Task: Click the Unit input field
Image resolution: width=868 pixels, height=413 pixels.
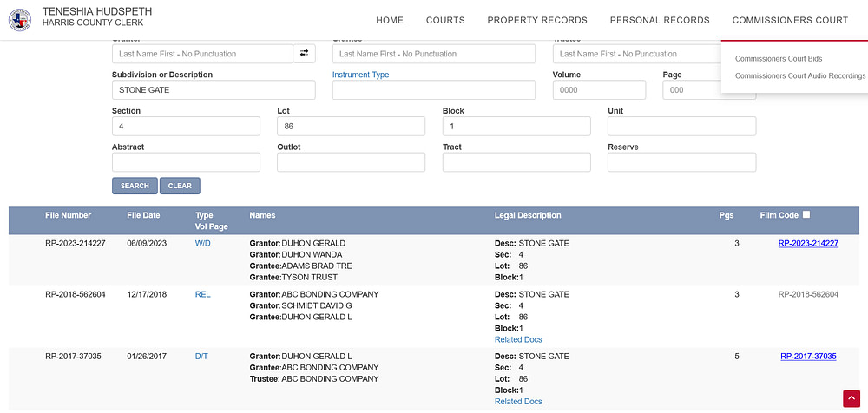Action: pos(682,126)
